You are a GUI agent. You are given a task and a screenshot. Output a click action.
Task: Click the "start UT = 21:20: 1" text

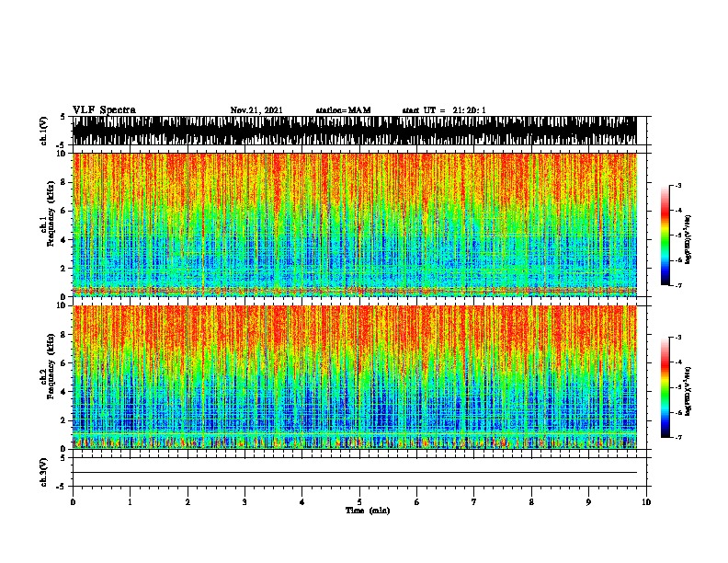(444, 110)
